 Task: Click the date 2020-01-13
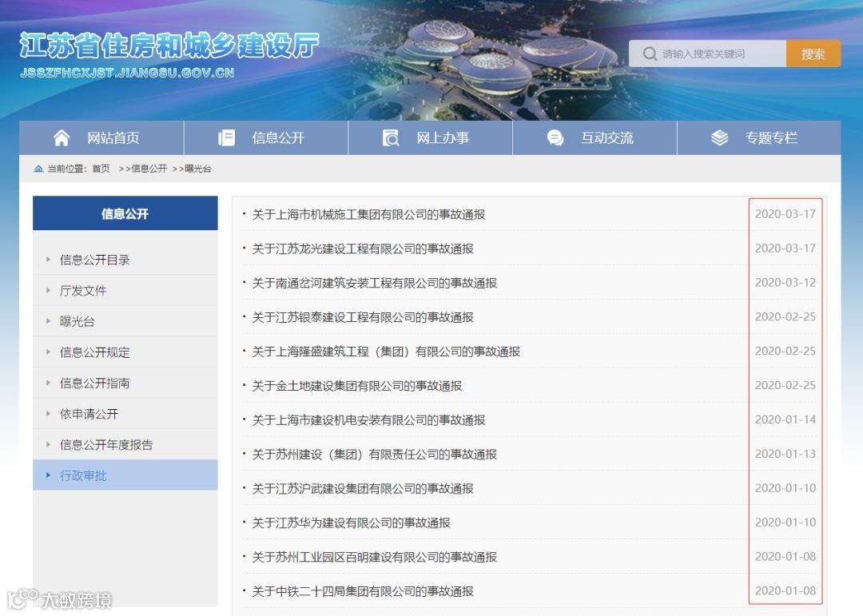(785, 454)
